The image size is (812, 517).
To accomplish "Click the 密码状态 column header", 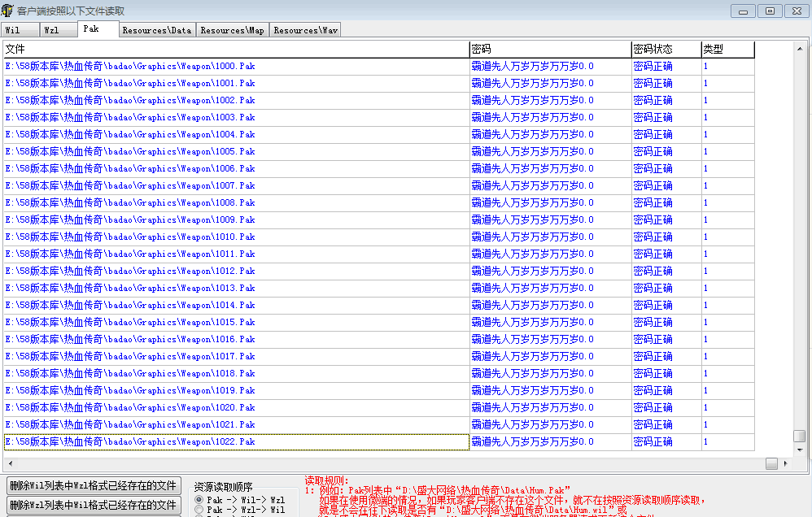I will tap(666, 50).
